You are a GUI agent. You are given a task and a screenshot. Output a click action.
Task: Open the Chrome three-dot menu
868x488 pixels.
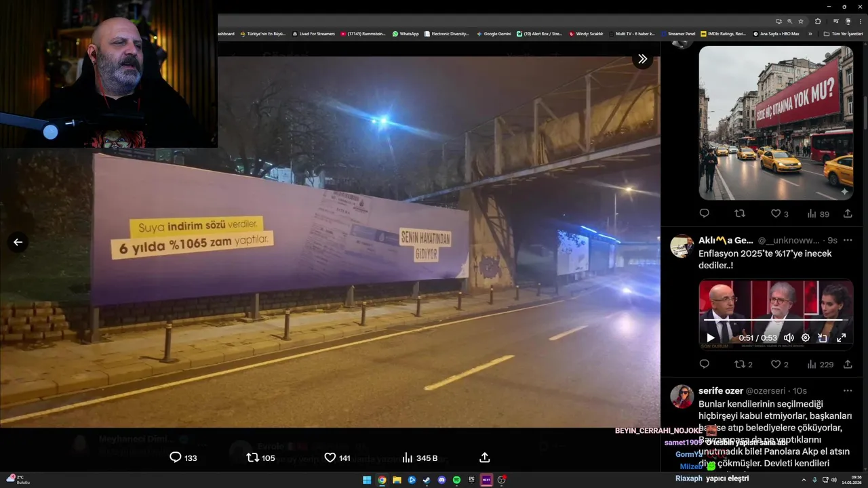click(861, 21)
